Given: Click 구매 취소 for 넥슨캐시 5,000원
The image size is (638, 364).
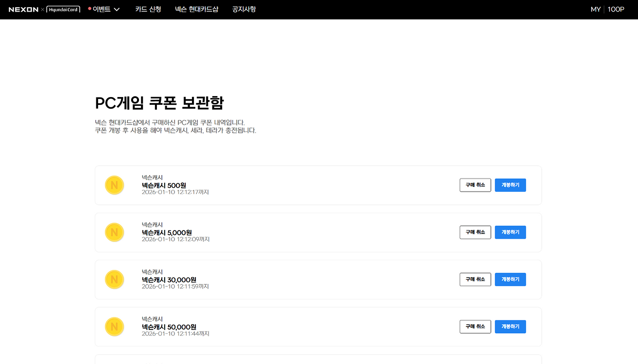Looking at the screenshot, I should 475,232.
